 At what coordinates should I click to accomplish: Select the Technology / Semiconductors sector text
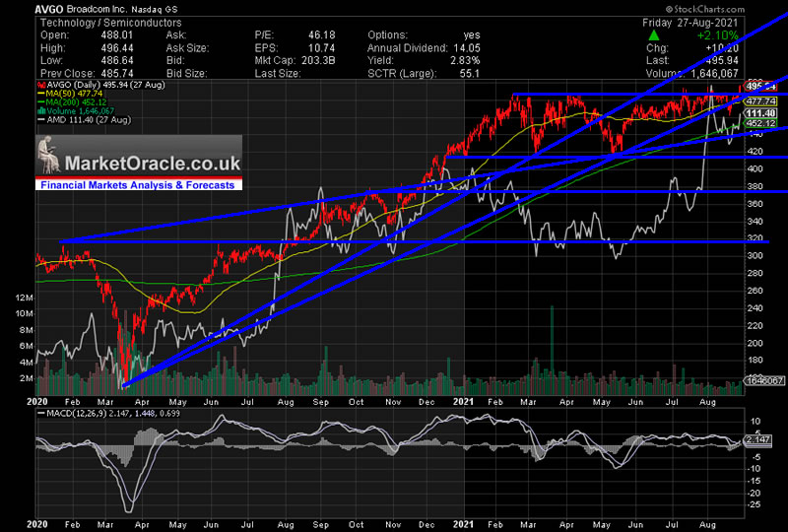(x=110, y=23)
